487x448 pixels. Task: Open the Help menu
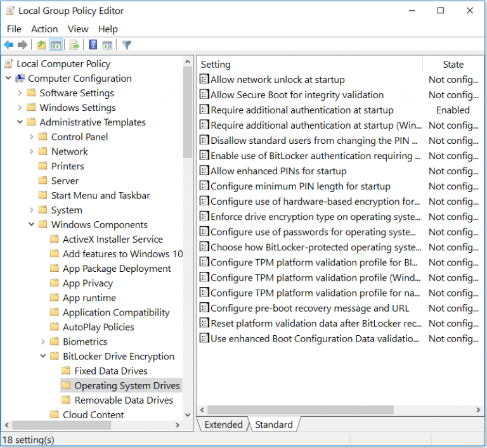(108, 29)
